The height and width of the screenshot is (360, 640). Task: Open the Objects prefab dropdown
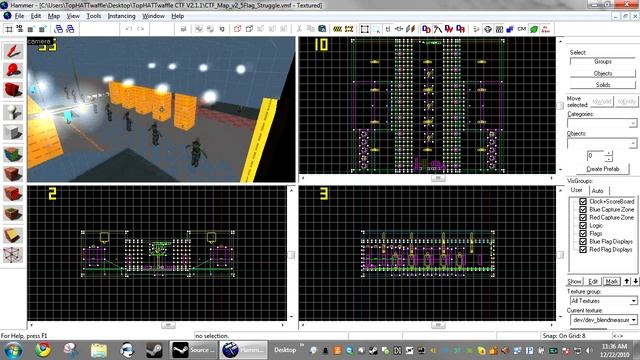[x=633, y=143]
